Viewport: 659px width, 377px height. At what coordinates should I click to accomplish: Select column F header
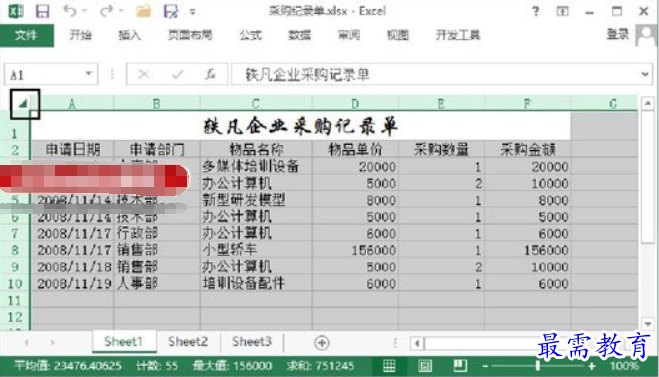(x=527, y=103)
